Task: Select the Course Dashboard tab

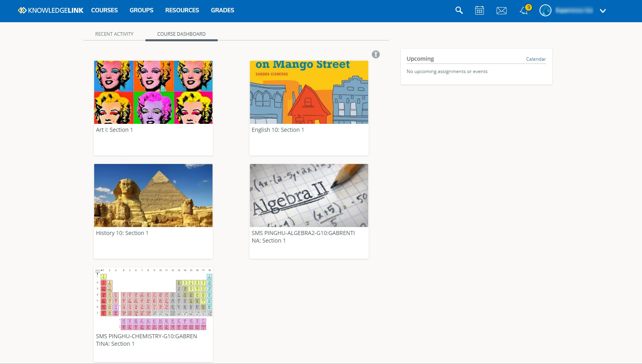Action: coord(182,34)
